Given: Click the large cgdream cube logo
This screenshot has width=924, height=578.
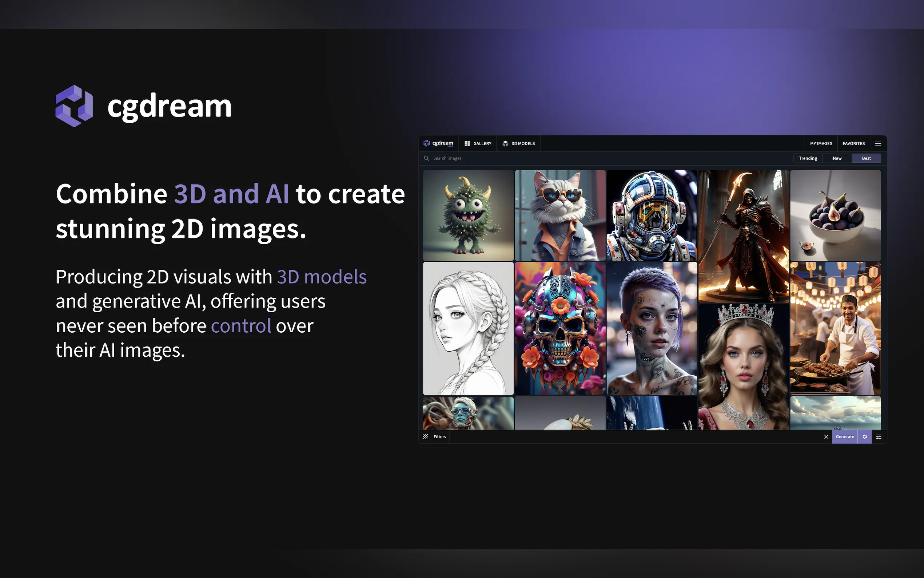Looking at the screenshot, I should coord(74,106).
